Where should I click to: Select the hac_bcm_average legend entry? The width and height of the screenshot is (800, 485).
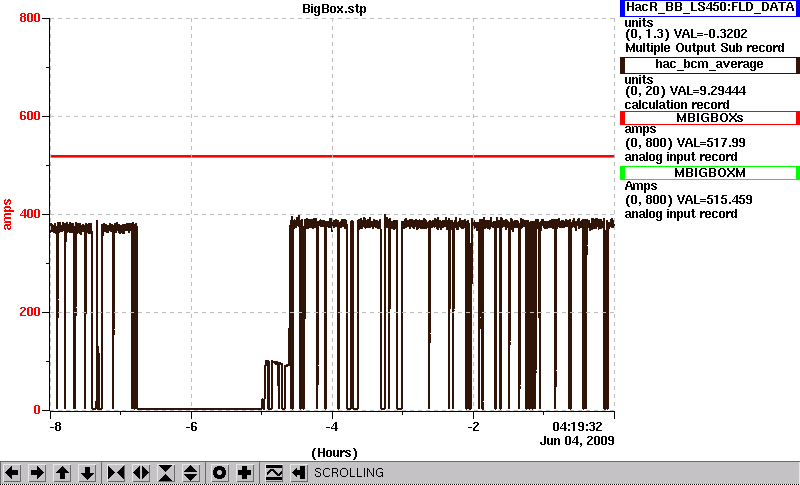[710, 64]
